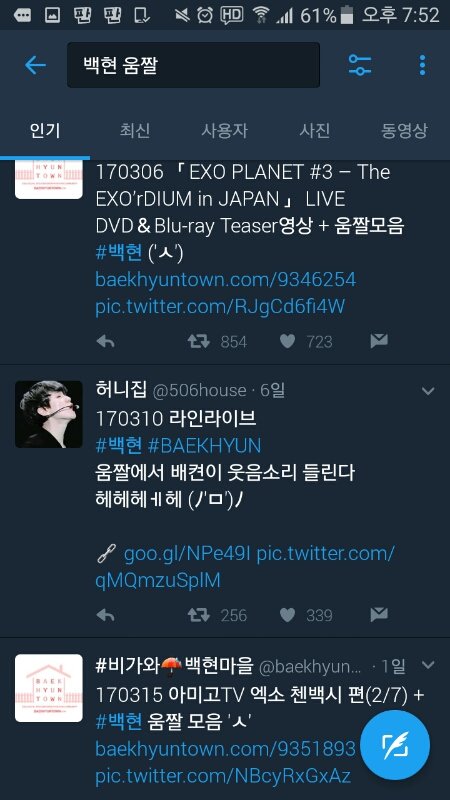Expand options chevron on 백현마을 tweet

tap(428, 665)
